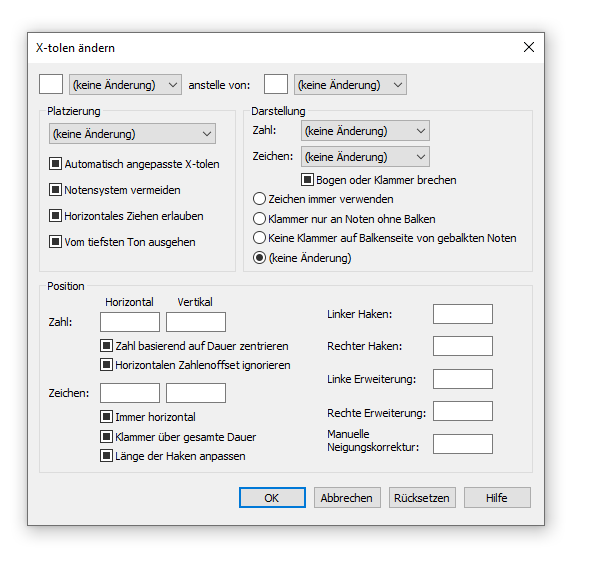
Task: Open the second duration dropdown after 'anstelle von'
Action: click(x=350, y=85)
